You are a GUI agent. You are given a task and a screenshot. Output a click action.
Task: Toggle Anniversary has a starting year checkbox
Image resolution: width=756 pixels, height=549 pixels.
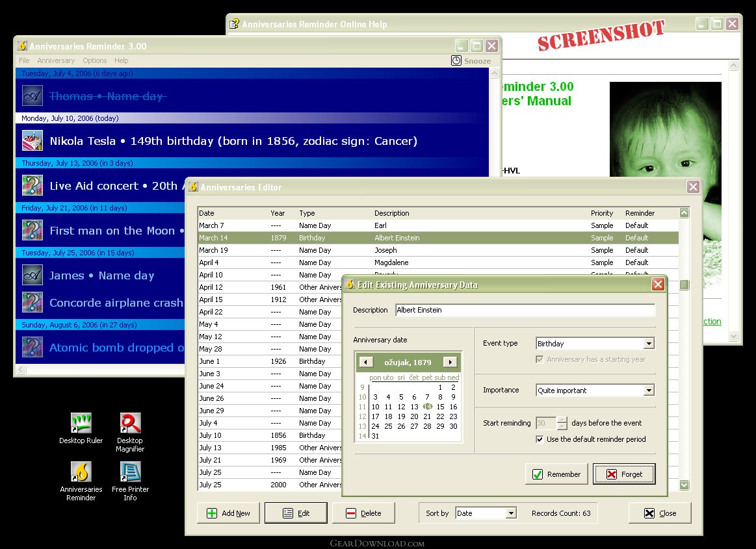pyautogui.click(x=540, y=359)
